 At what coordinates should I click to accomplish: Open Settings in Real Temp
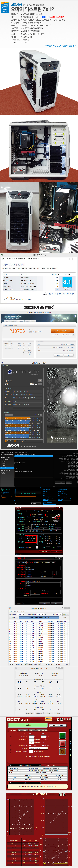point(58,713)
